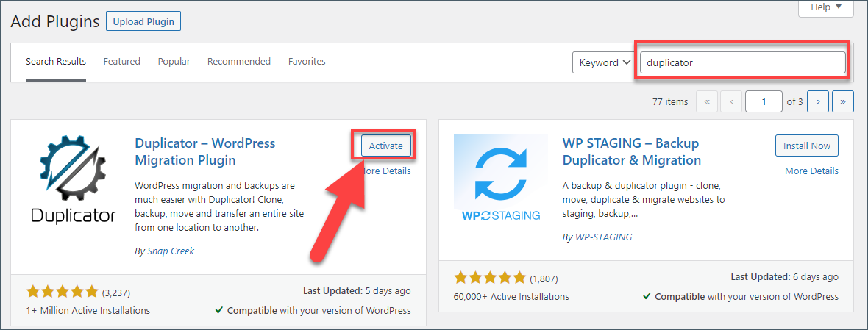
Task: Activate the Duplicator plugin
Action: (x=386, y=146)
